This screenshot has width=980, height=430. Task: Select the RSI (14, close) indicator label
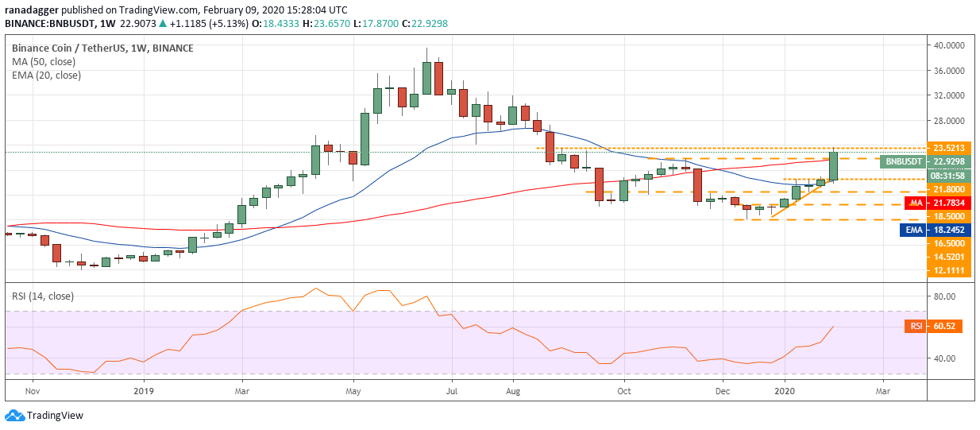(x=41, y=296)
